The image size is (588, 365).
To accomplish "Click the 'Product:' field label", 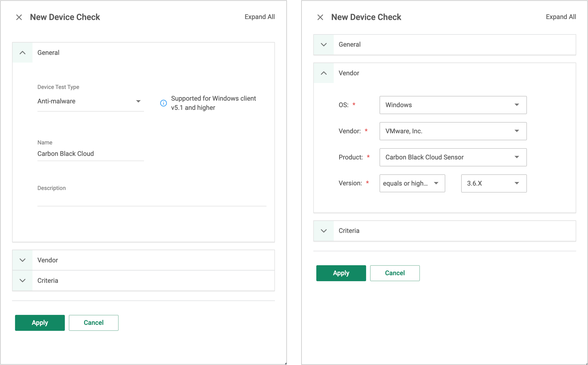I will click(351, 157).
